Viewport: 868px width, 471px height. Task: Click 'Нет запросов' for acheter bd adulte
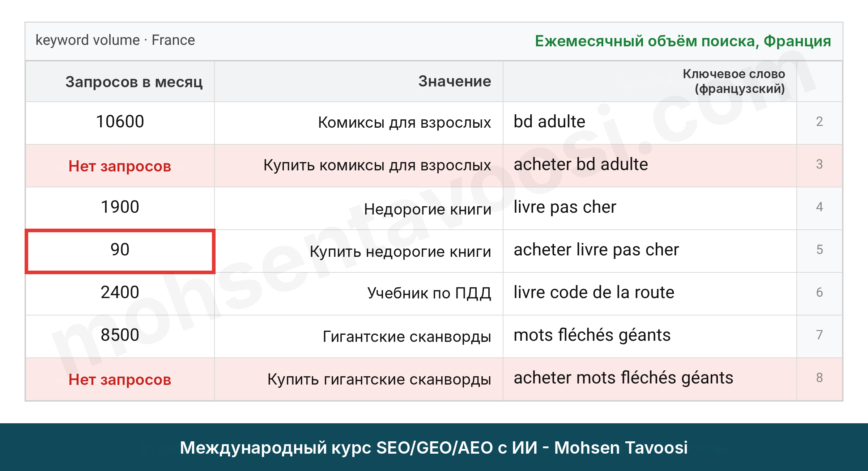pyautogui.click(x=120, y=166)
